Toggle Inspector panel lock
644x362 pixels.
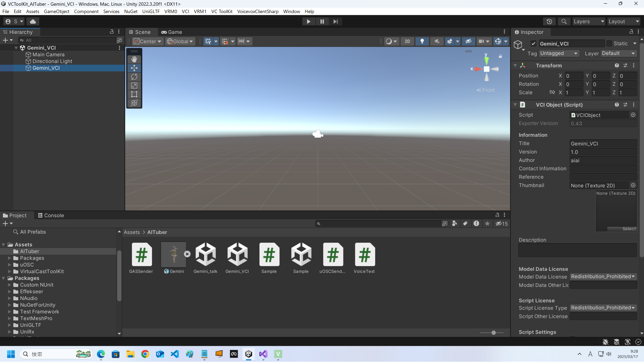tap(631, 32)
